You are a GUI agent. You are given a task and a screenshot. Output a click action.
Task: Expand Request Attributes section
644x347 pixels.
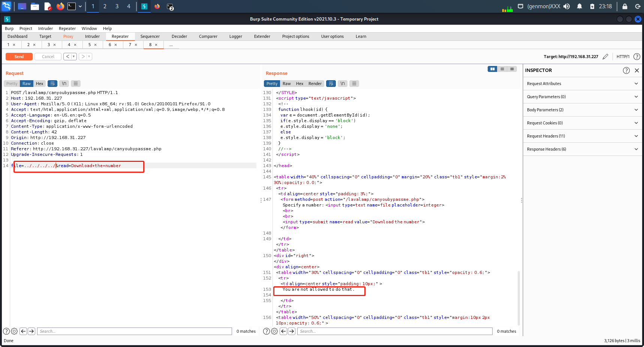583,84
